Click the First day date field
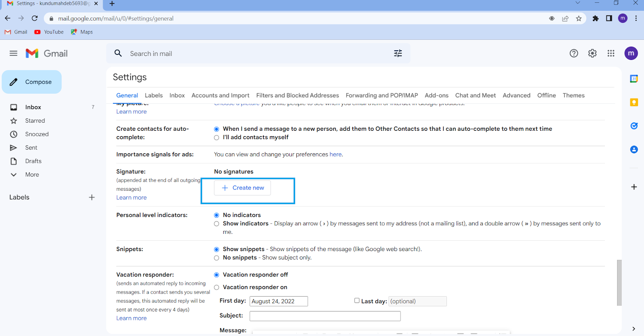The height and width of the screenshot is (336, 644). pos(279,301)
